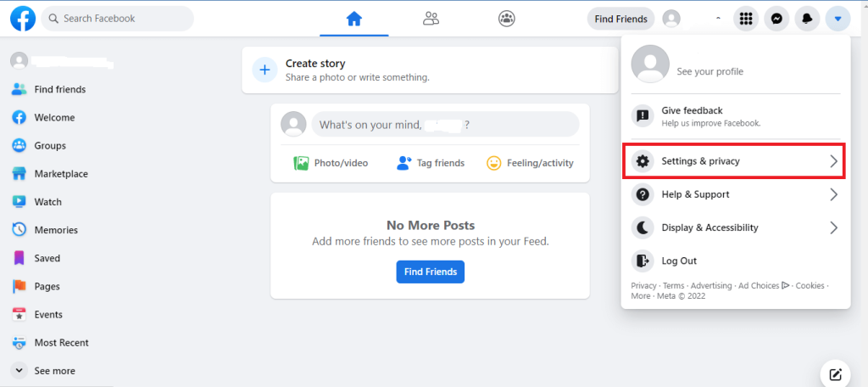Open the Terms footer link

(673, 285)
